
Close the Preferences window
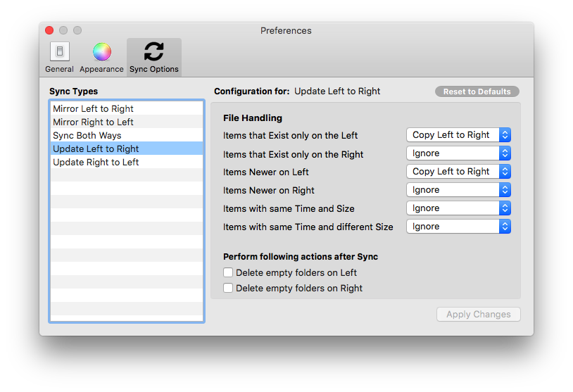coord(49,30)
